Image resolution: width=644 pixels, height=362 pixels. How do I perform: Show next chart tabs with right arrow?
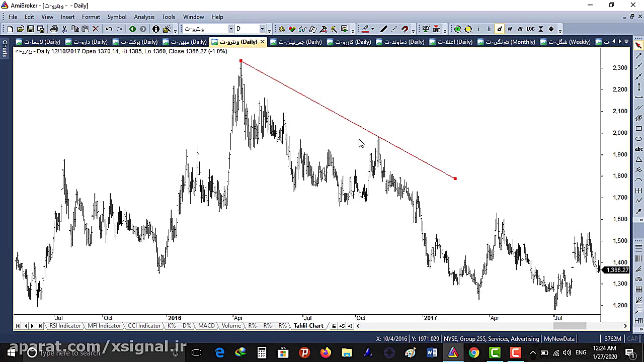click(x=619, y=42)
